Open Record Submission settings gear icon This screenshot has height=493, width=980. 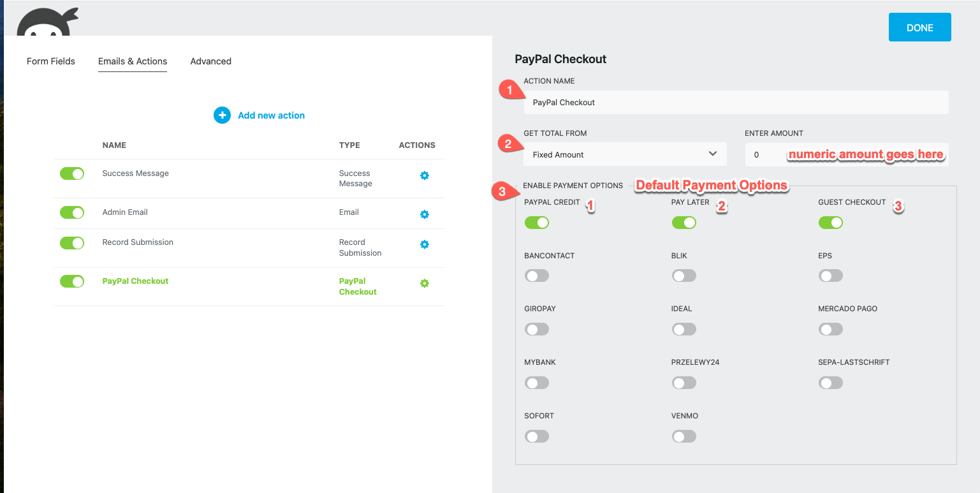(x=425, y=244)
